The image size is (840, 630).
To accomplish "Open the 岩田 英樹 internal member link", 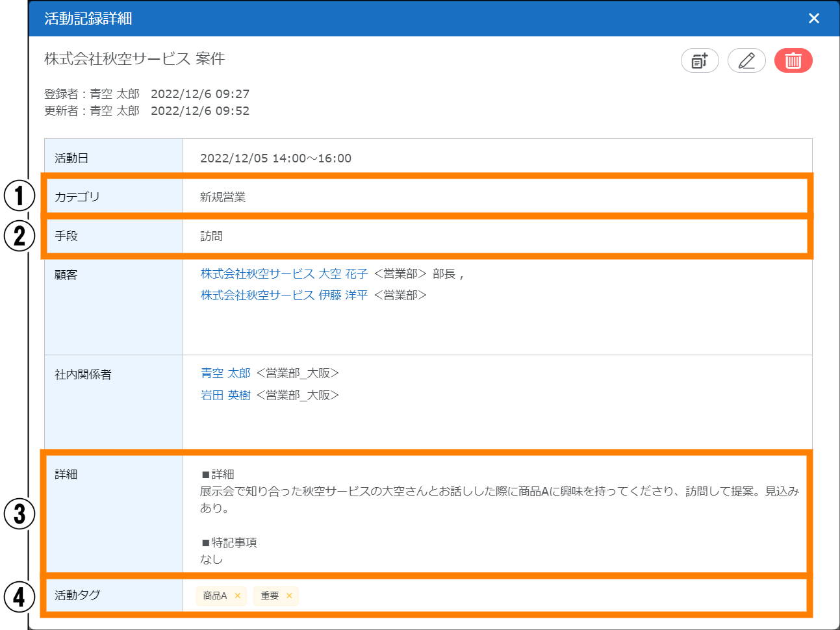I will pos(225,396).
